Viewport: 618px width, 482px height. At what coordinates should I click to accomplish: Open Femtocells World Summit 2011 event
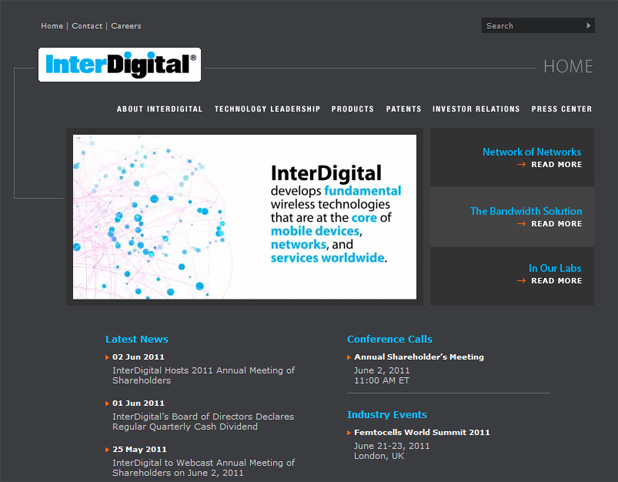[x=422, y=432]
